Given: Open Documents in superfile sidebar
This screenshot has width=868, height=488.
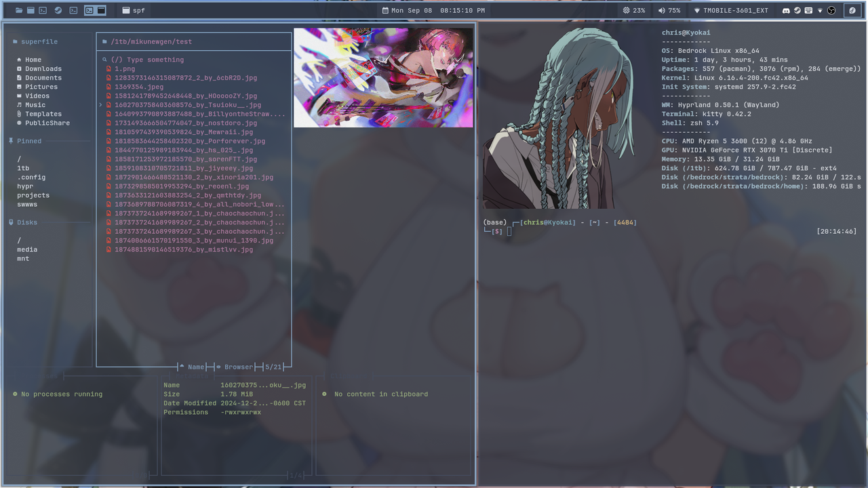Looking at the screenshot, I should (39, 78).
